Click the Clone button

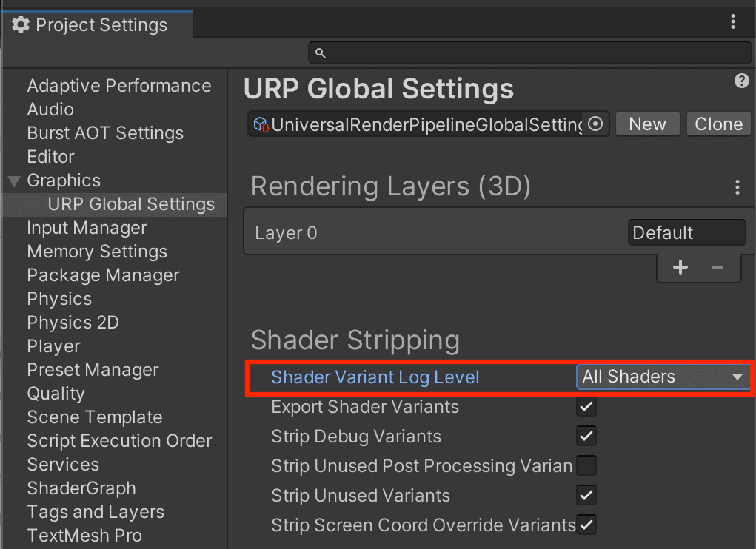(x=718, y=124)
